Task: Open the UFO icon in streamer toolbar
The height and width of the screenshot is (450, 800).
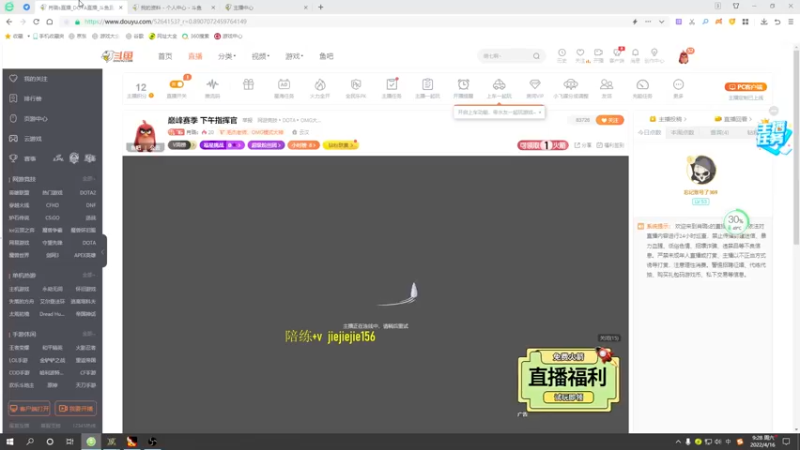Action: click(x=570, y=84)
